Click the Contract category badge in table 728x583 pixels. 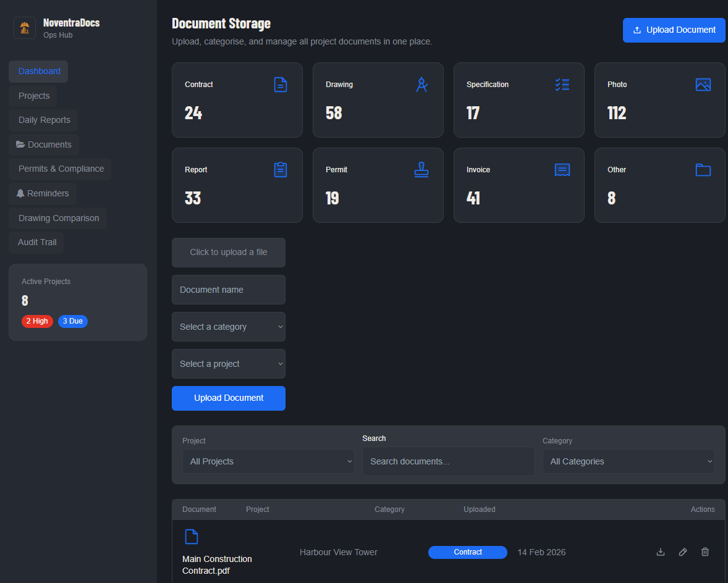point(468,552)
